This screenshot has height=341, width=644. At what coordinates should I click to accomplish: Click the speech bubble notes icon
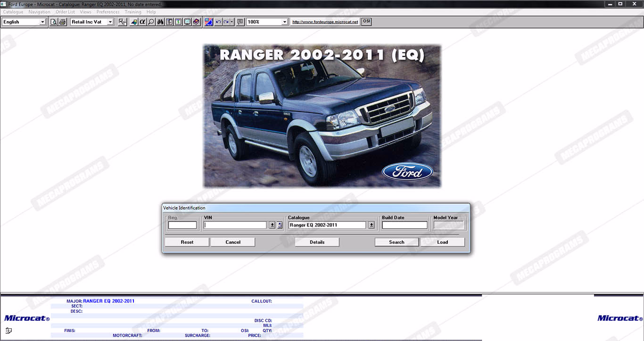(x=240, y=22)
